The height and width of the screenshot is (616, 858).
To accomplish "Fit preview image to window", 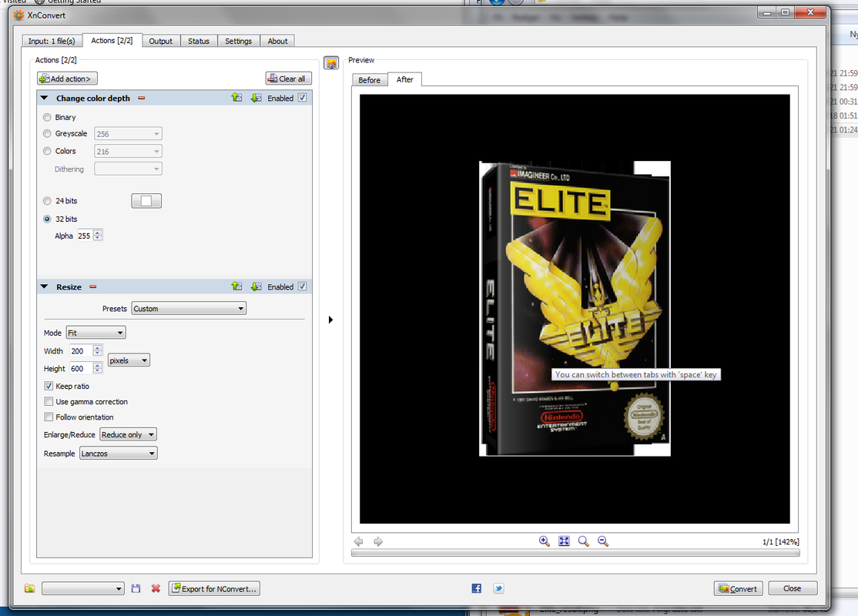I will point(564,541).
